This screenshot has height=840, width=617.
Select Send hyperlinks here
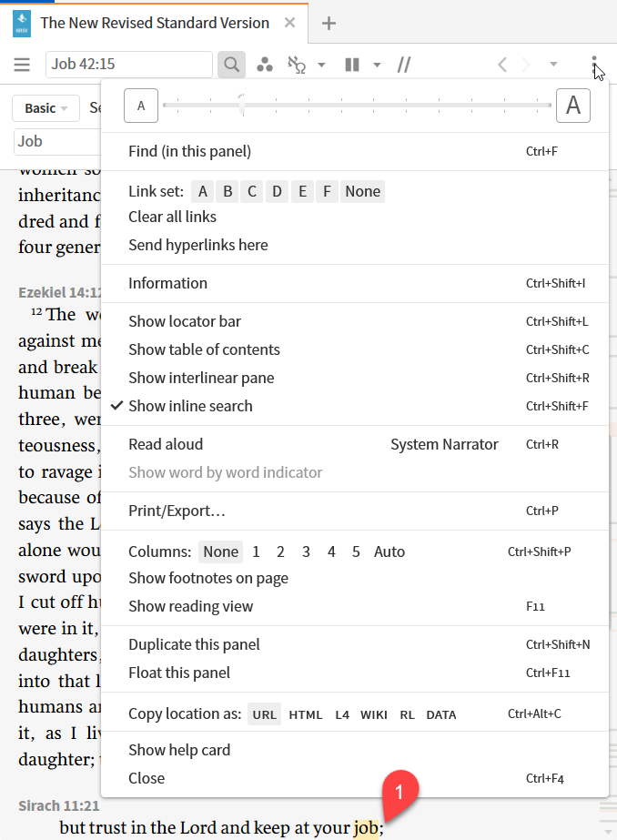[355, 246]
